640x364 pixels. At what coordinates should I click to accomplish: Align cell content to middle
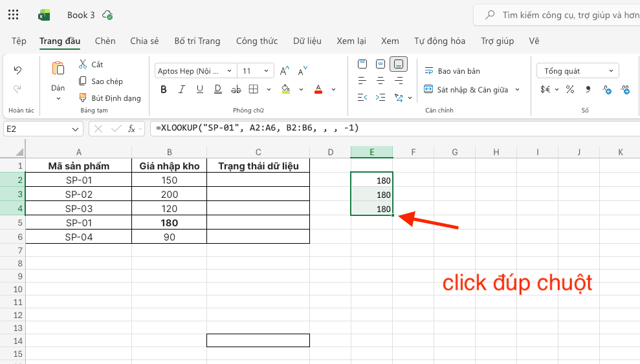(x=381, y=64)
